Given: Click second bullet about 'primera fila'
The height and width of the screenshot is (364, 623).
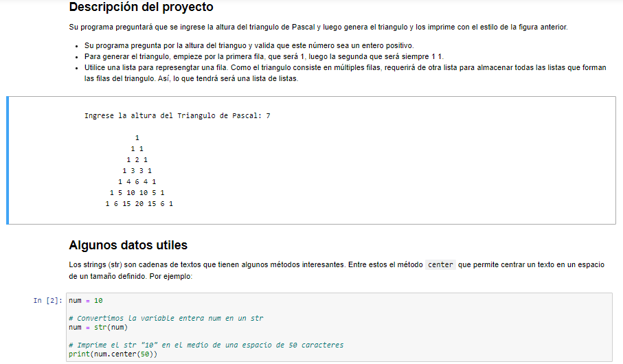Looking at the screenshot, I should [x=264, y=56].
